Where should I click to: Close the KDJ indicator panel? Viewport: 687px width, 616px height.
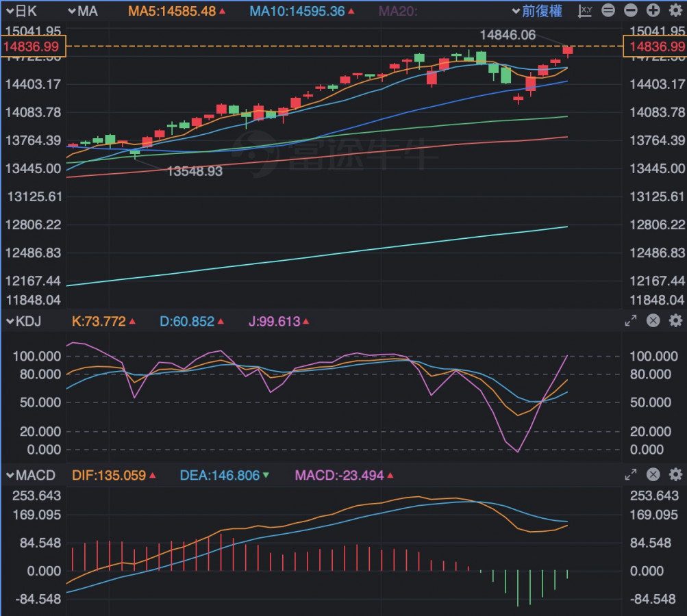[x=653, y=321]
